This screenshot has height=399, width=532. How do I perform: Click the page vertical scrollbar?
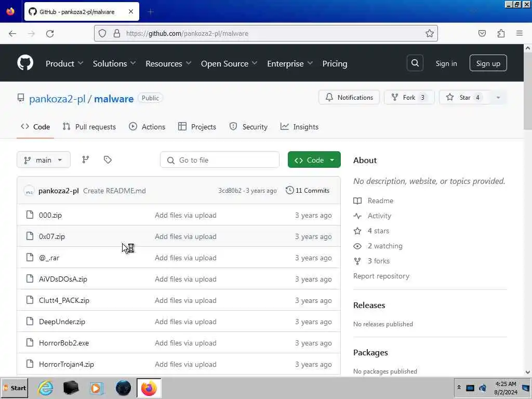click(x=528, y=90)
